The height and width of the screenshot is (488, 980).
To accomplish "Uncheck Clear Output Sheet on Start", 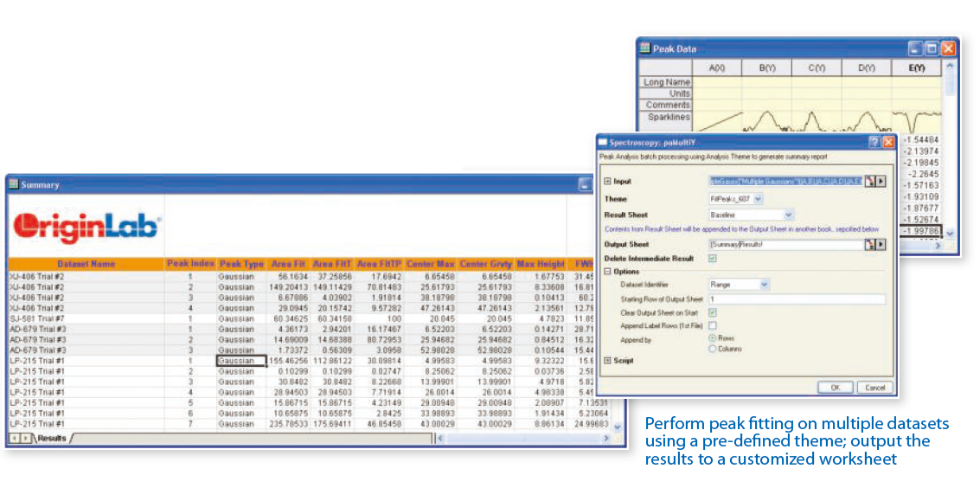I will pyautogui.click(x=713, y=311).
